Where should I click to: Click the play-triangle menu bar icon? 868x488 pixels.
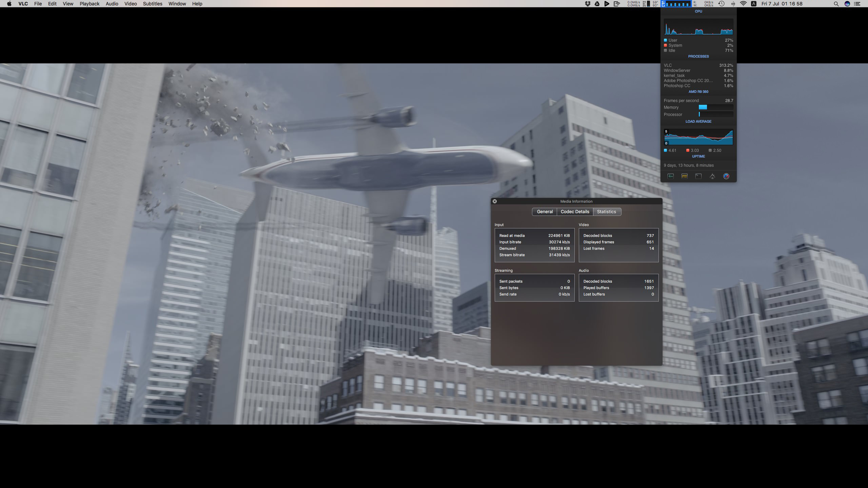tap(607, 4)
